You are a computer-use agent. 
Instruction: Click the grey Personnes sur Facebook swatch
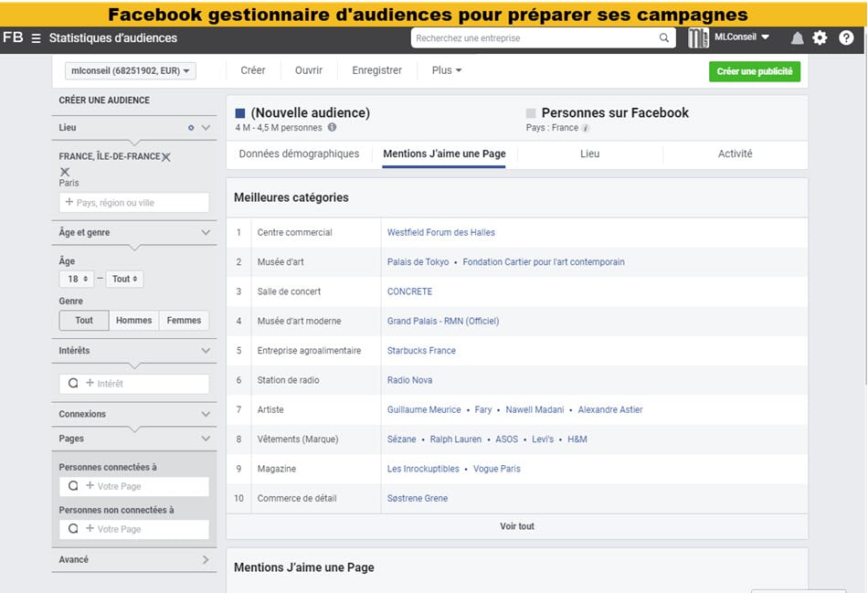pos(531,113)
